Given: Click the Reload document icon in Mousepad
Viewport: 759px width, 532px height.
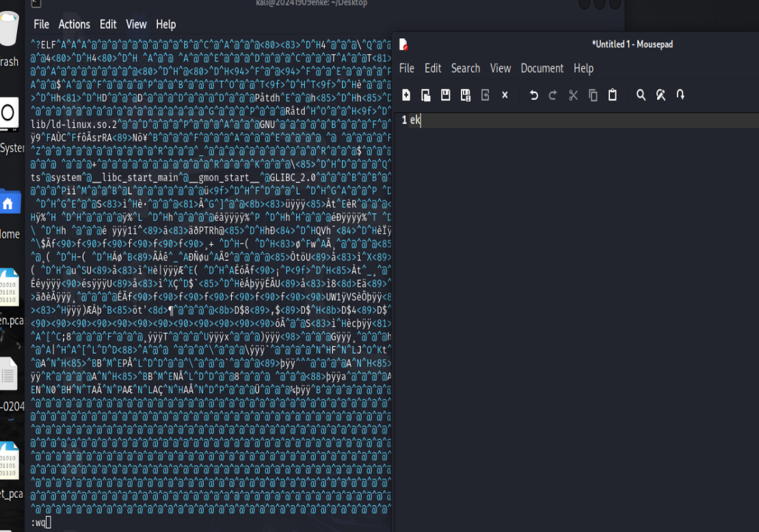Looking at the screenshot, I should tap(485, 95).
